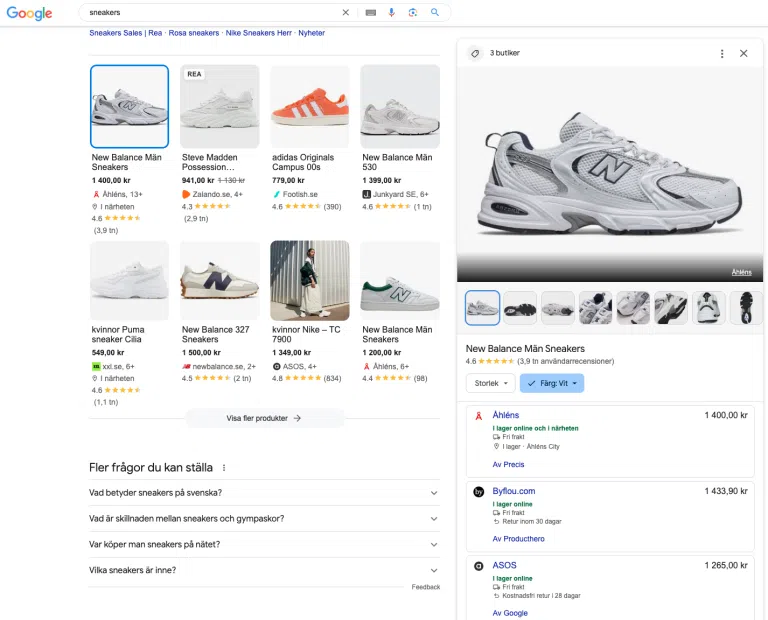Click newbalance.se seller text
The image size is (768, 620).
(x=224, y=366)
